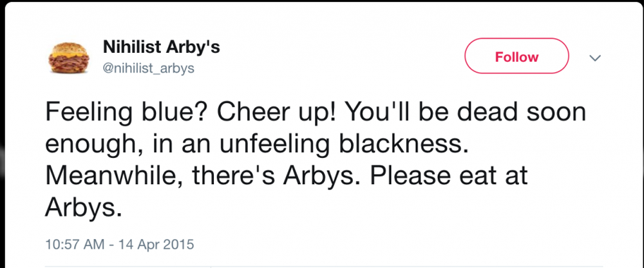Open the Nihilist Arby's display name
The width and height of the screenshot is (644, 268).
(x=162, y=48)
